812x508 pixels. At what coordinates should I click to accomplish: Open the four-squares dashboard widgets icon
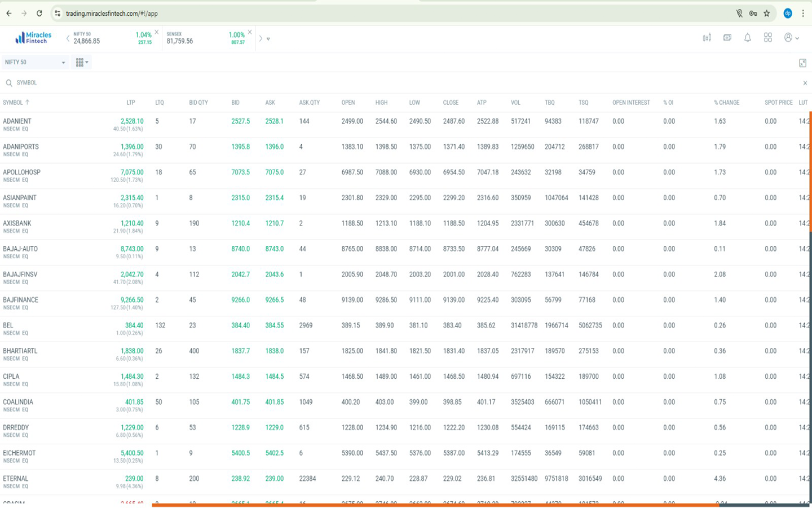(x=767, y=38)
